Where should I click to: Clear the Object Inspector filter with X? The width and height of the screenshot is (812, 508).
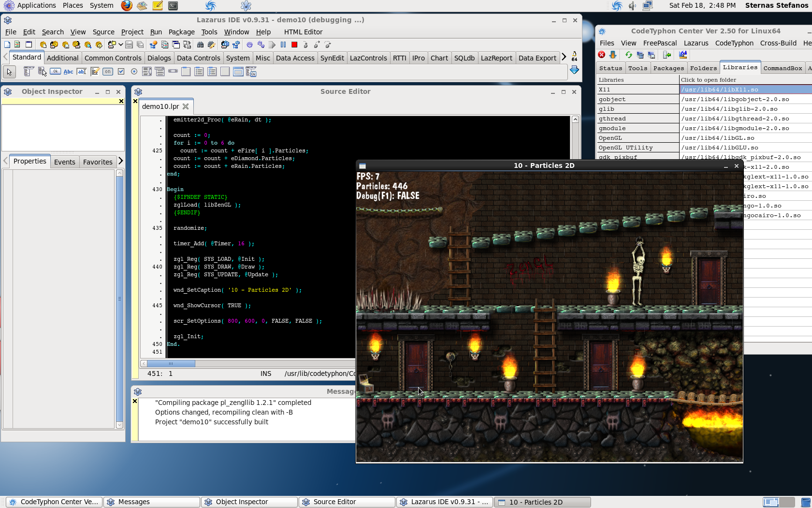(121, 101)
